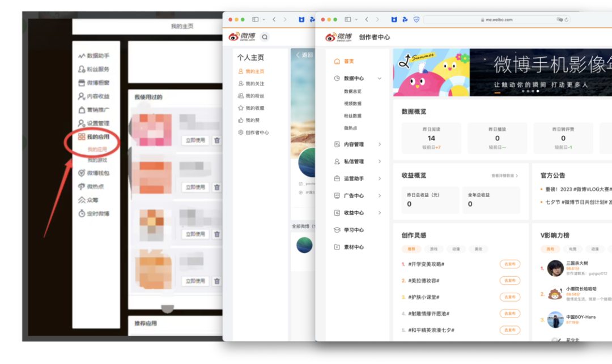Screen dimensions: 612x364
Task: Open the 三国杀火树 avatar in V影响力榜
Action: coord(555,268)
